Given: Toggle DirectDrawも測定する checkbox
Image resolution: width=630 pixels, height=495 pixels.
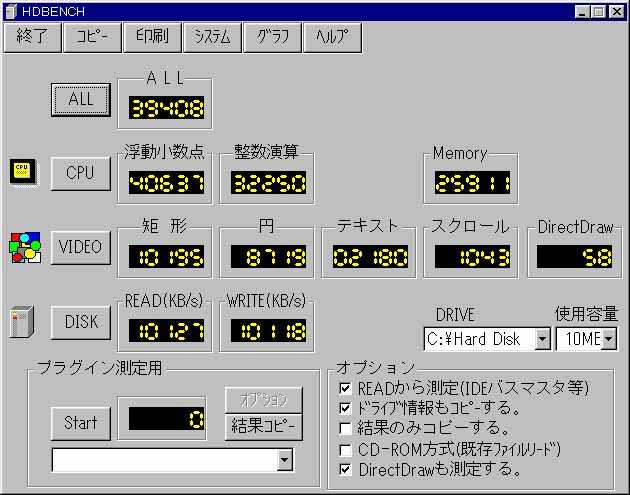Looking at the screenshot, I should click(x=345, y=469).
